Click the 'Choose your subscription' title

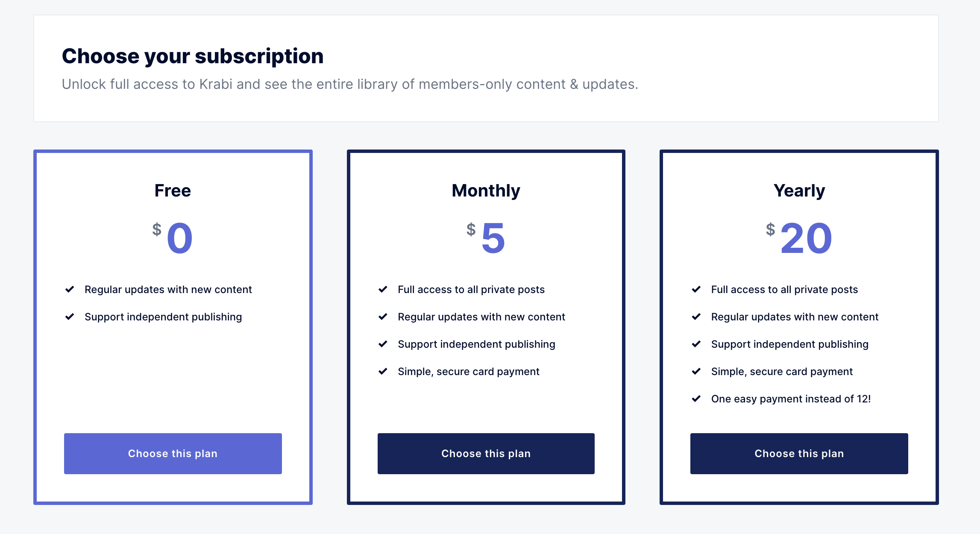193,56
